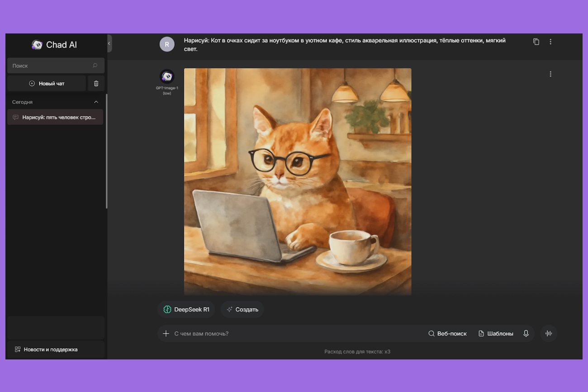Toggle the Веб-поиск web search option
This screenshot has height=392, width=588.
coord(447,334)
